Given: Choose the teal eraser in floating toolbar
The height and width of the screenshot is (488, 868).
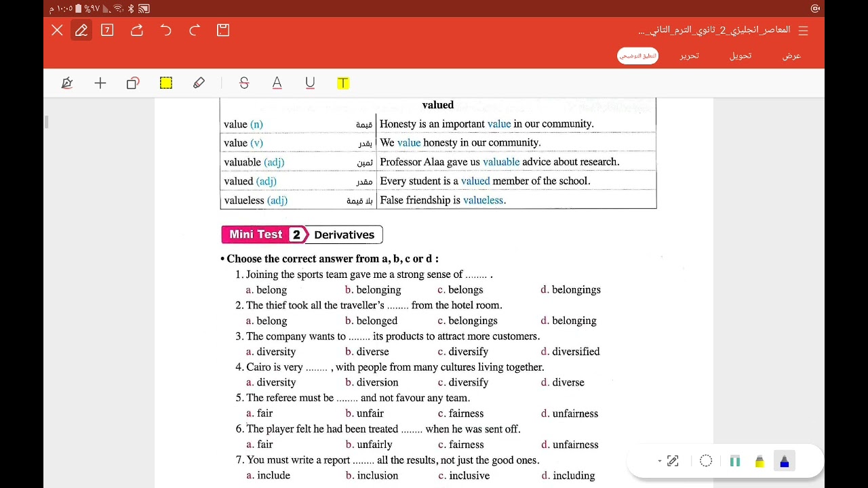Looking at the screenshot, I should click(734, 462).
